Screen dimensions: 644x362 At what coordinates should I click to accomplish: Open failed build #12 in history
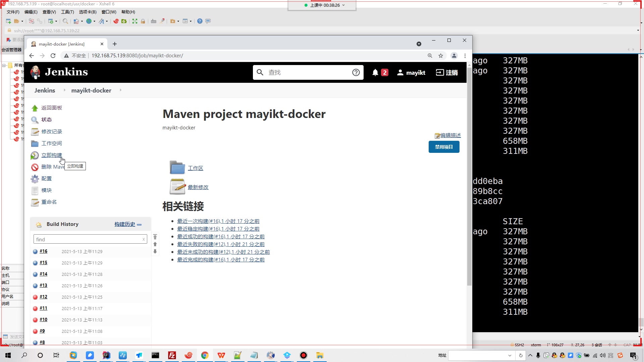pyautogui.click(x=43, y=297)
